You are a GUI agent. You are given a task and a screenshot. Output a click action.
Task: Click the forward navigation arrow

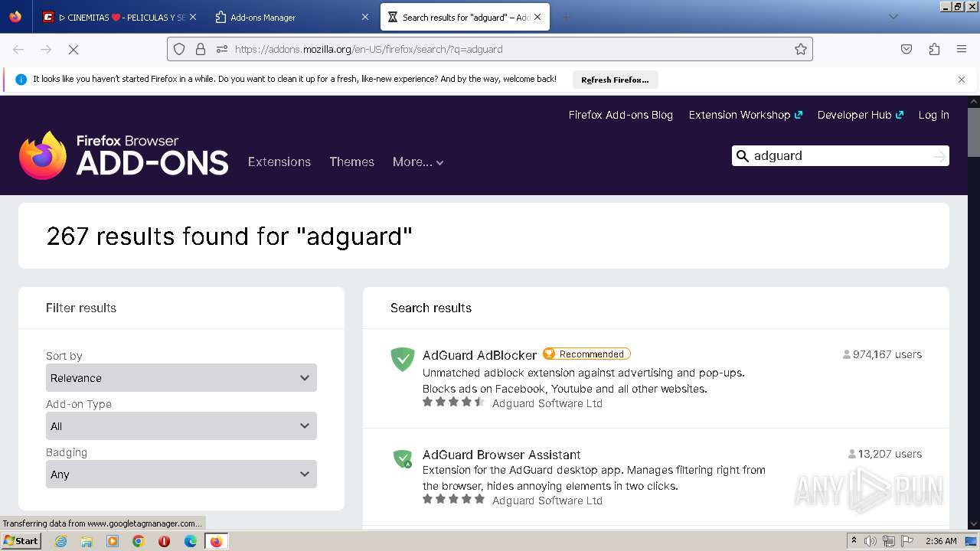click(46, 49)
